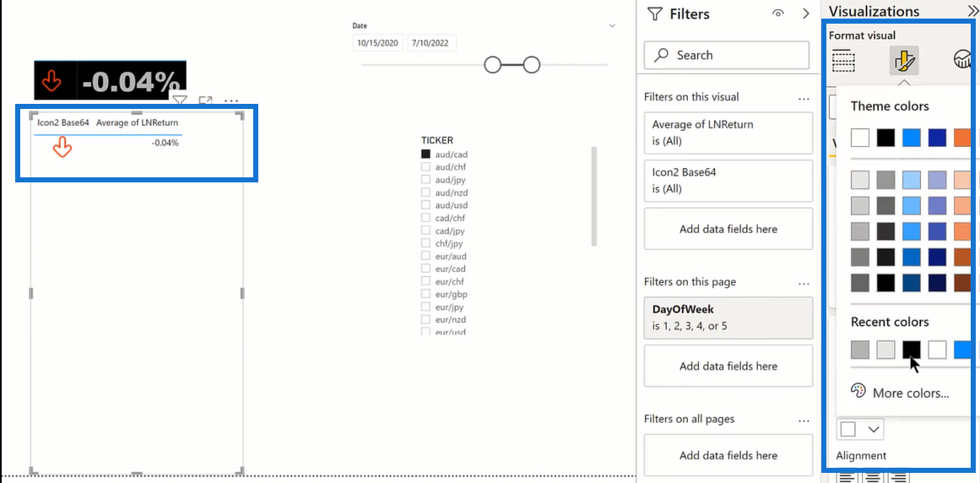The height and width of the screenshot is (483, 980).
Task: Click the start date field 10/15/2020
Action: (x=378, y=43)
